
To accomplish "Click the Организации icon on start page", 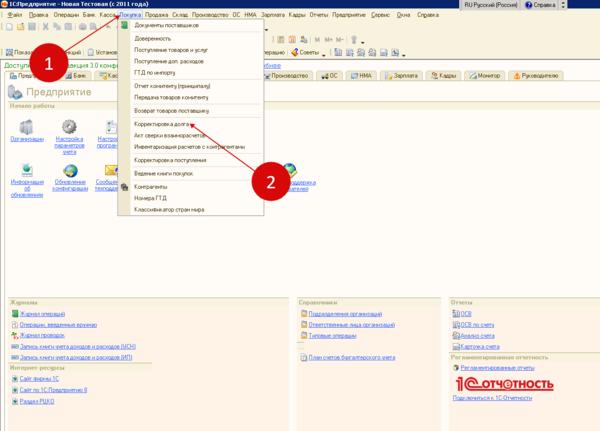I will click(x=27, y=127).
